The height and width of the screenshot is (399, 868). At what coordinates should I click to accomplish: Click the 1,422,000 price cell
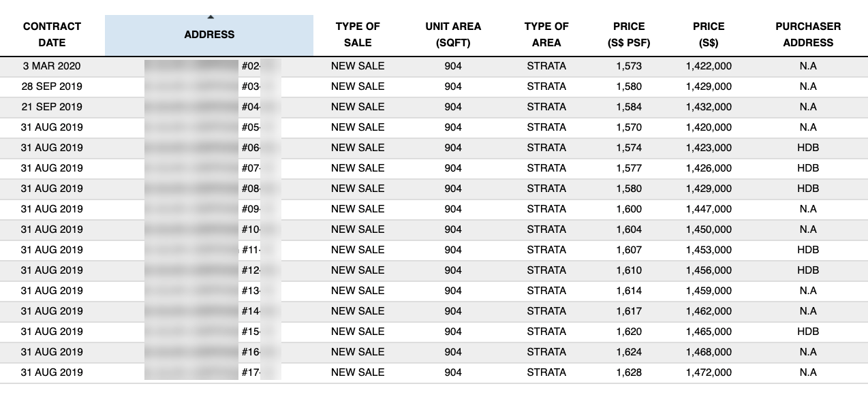point(709,66)
